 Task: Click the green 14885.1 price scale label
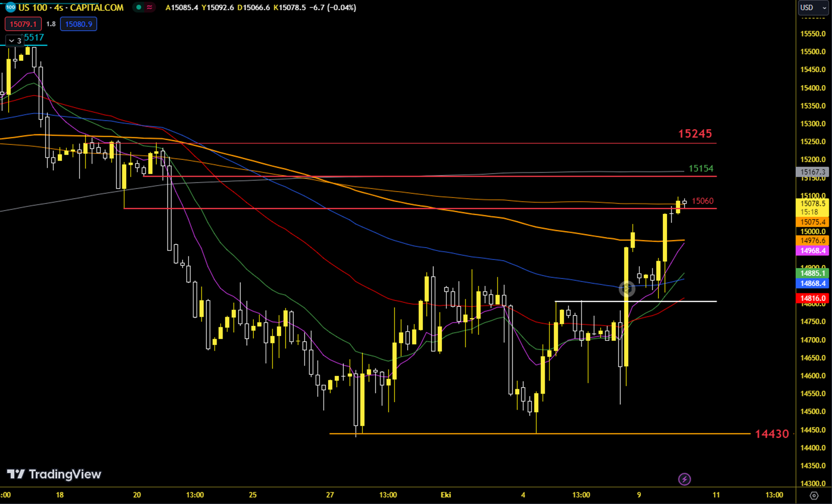(813, 274)
